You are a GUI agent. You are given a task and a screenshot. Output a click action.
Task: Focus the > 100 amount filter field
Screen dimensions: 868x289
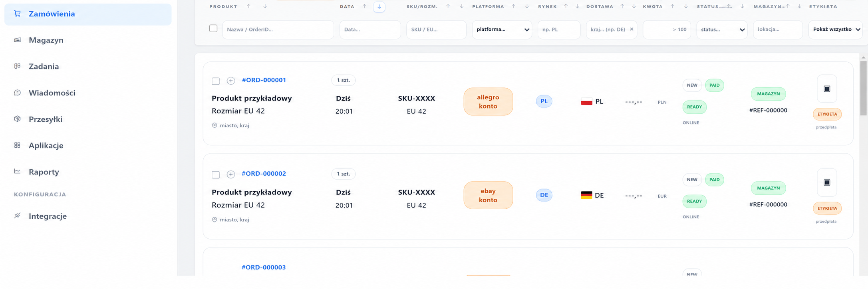coord(667,30)
